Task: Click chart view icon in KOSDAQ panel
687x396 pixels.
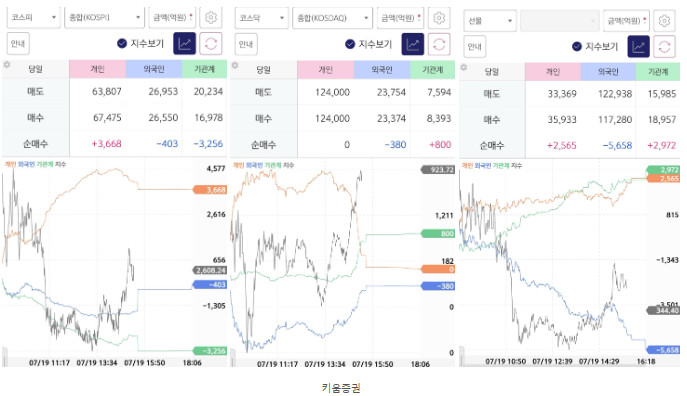Action: tap(413, 44)
